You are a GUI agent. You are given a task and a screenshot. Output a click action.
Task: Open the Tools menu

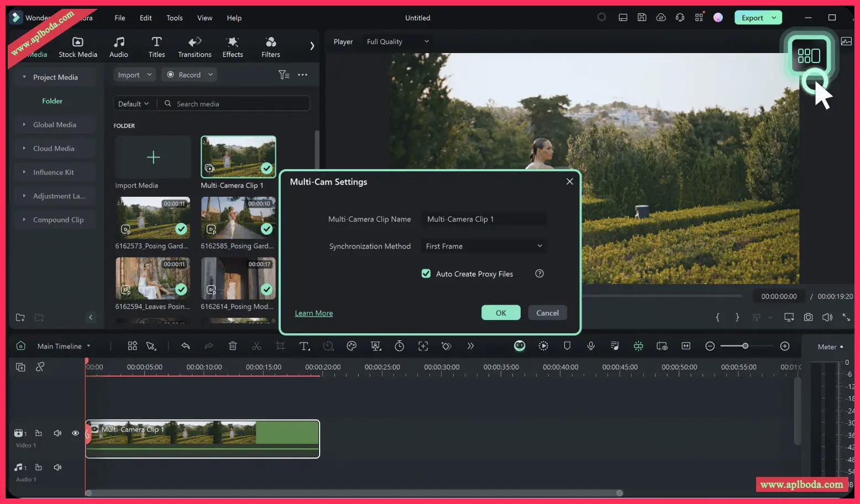click(174, 18)
